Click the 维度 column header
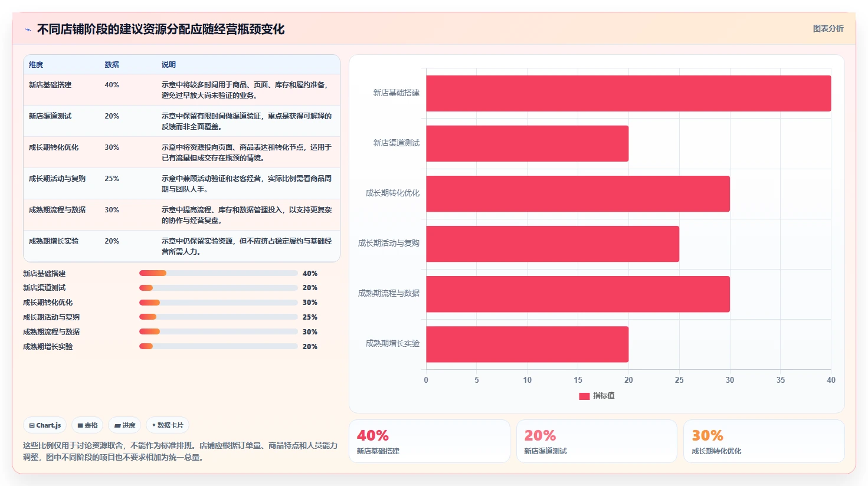Screen dimensions: 868x486 pos(36,65)
